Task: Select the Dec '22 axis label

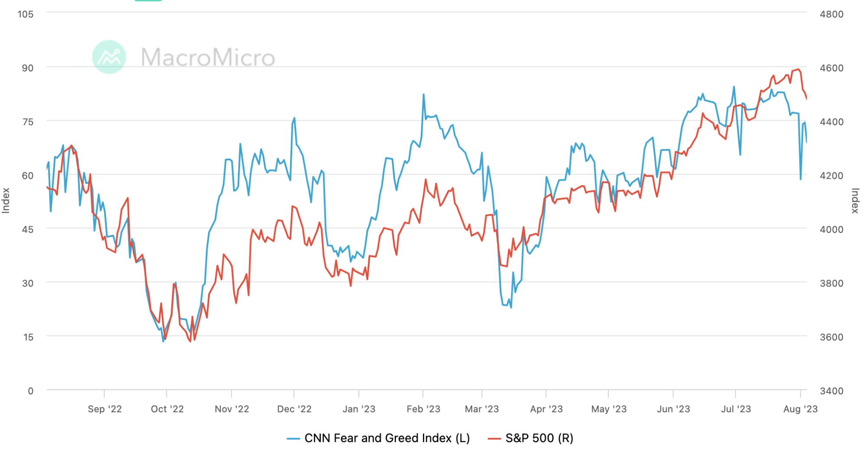Action: pos(294,409)
